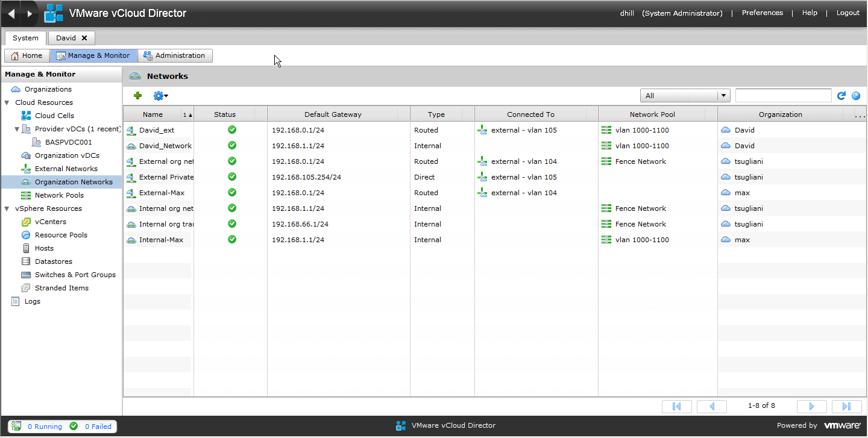The width and height of the screenshot is (868, 438).
Task: Click the External-Max network icon
Action: (131, 193)
